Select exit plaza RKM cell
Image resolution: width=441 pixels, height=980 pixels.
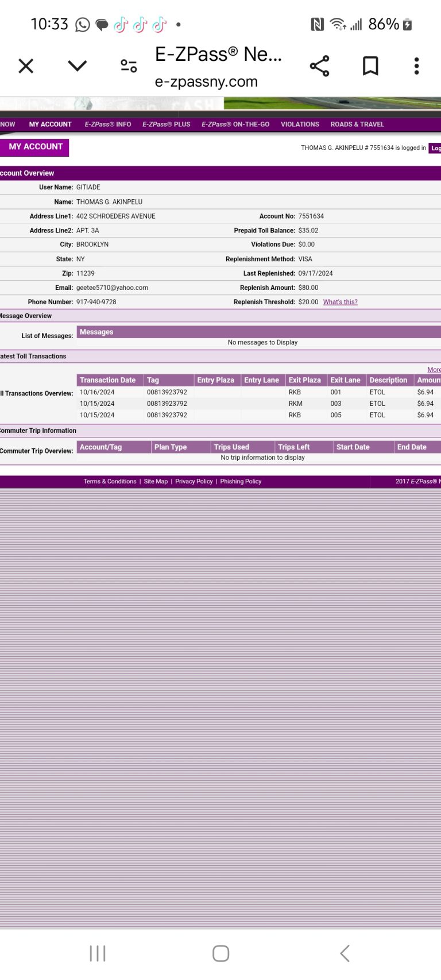tap(295, 404)
